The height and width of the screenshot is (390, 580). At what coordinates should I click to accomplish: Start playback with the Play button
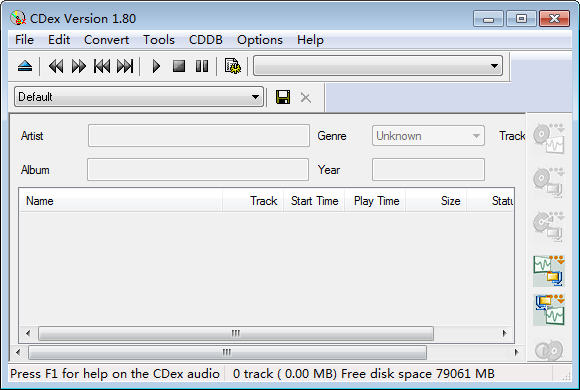pos(156,66)
